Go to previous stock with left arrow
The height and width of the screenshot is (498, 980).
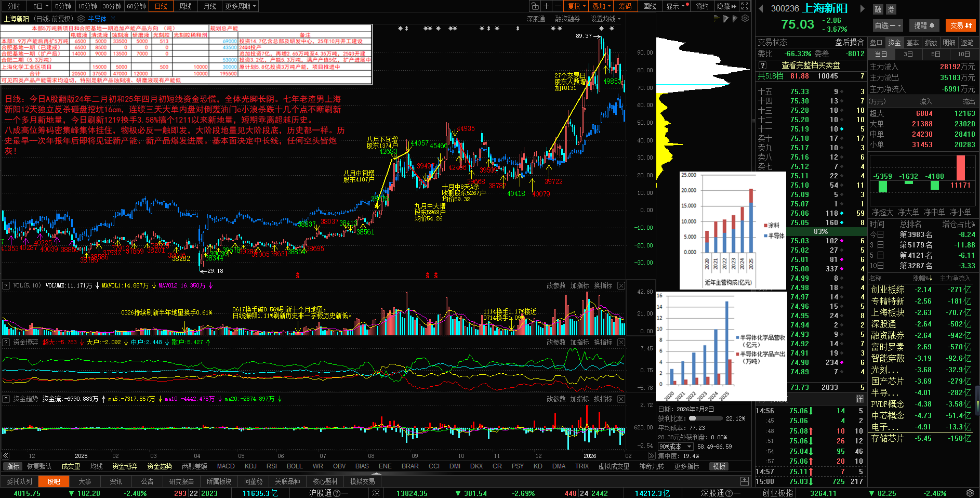tap(761, 8)
